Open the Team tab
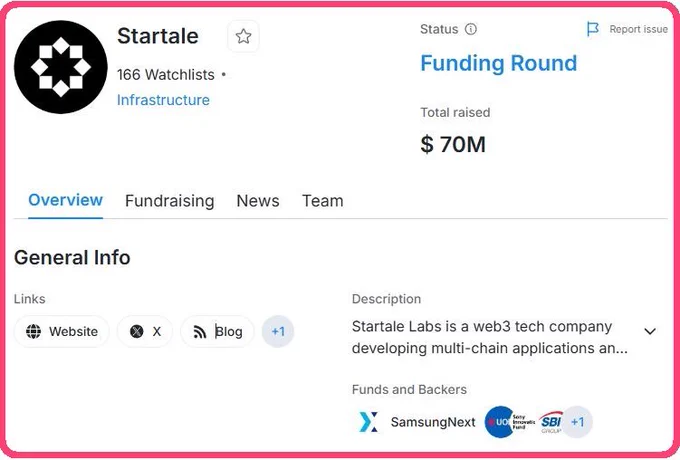 click(323, 201)
